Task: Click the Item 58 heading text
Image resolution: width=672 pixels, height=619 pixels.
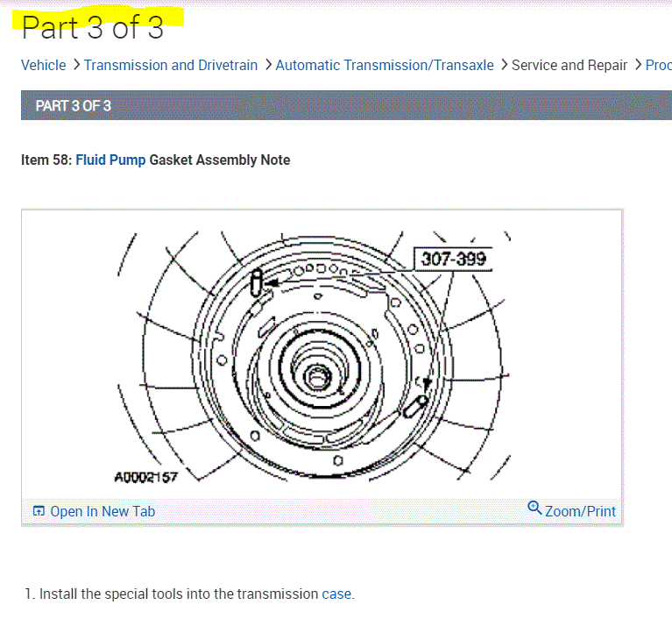Action: coord(156,160)
